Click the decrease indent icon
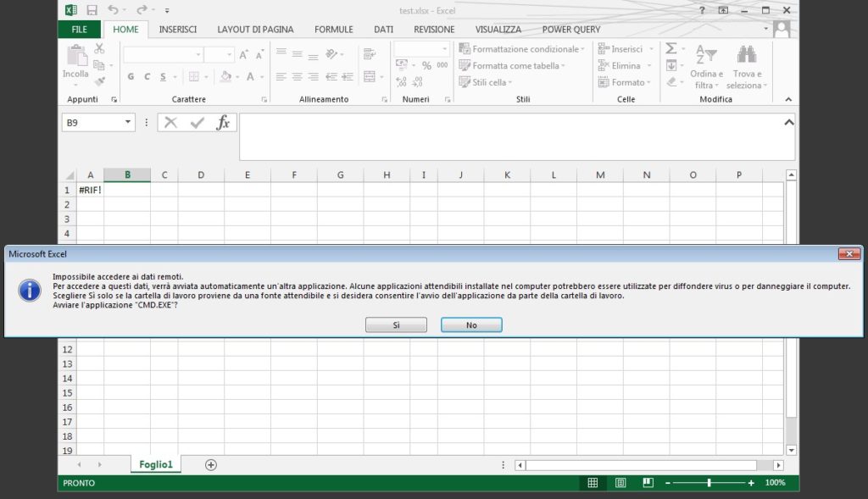The height and width of the screenshot is (499, 868). pos(331,76)
